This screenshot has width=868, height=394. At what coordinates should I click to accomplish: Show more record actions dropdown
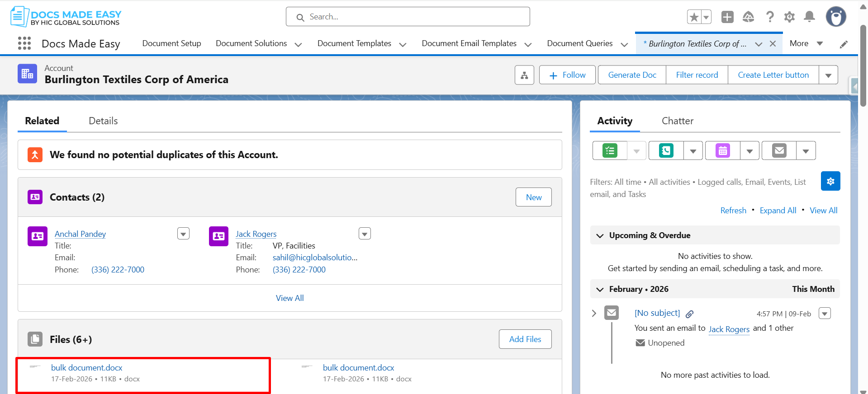[x=828, y=75]
